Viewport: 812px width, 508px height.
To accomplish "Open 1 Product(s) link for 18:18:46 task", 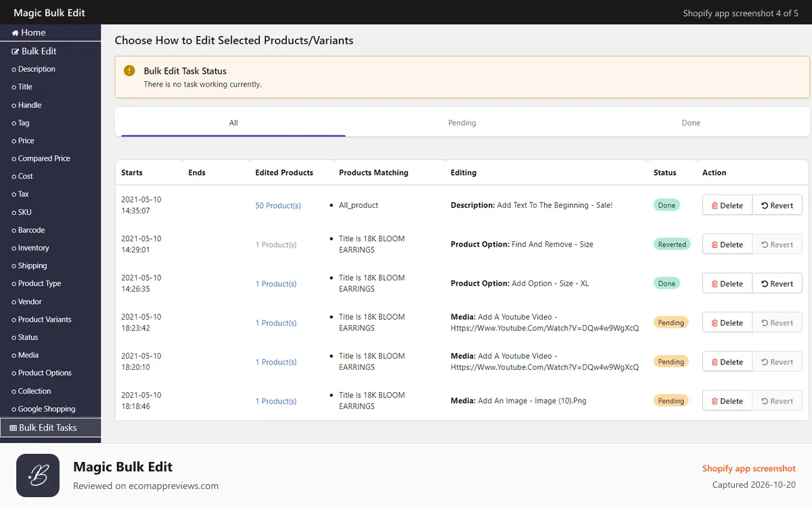I will pyautogui.click(x=276, y=402).
